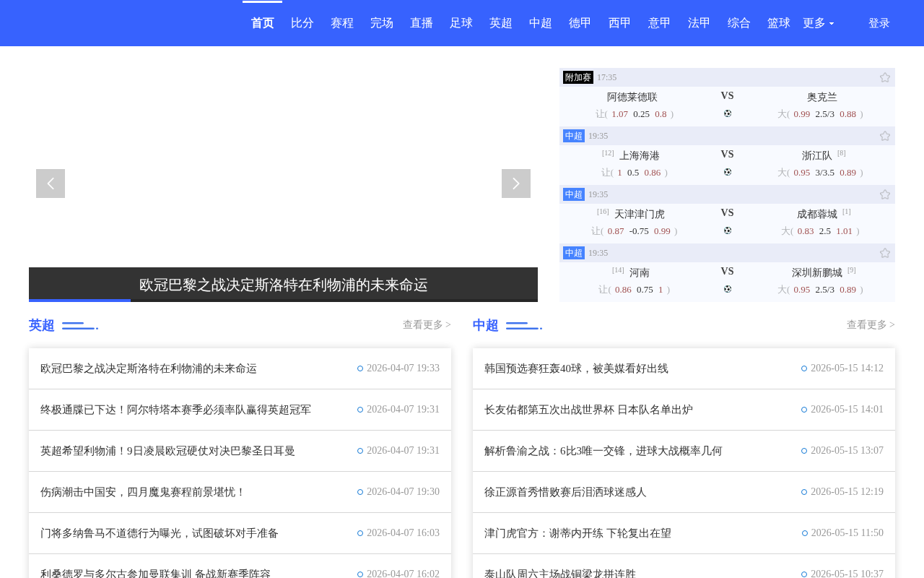Click carousel headline 欧冠巴黎之战决定斯洛特在利物浦的未来命运
Screen dimensions: 924x578
284,285
